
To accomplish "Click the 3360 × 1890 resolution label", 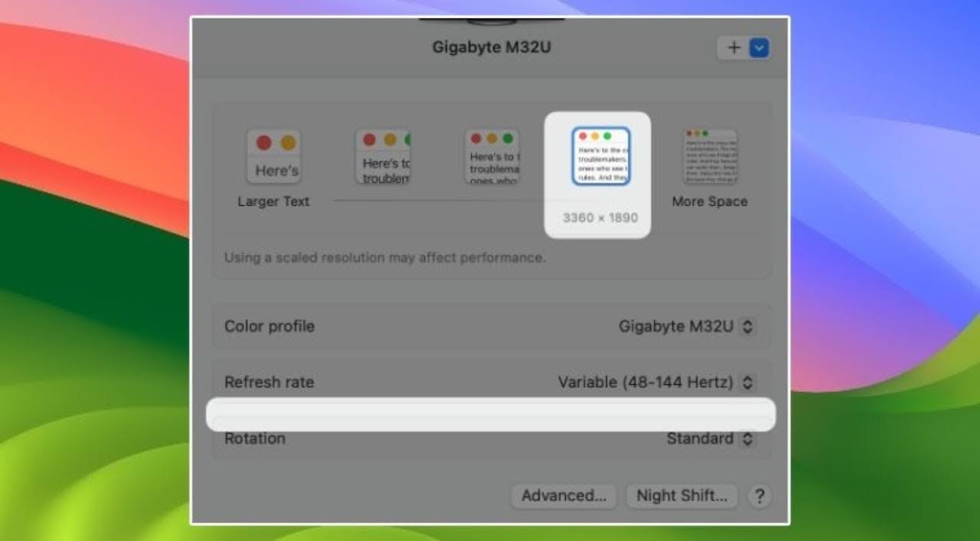I will [600, 217].
